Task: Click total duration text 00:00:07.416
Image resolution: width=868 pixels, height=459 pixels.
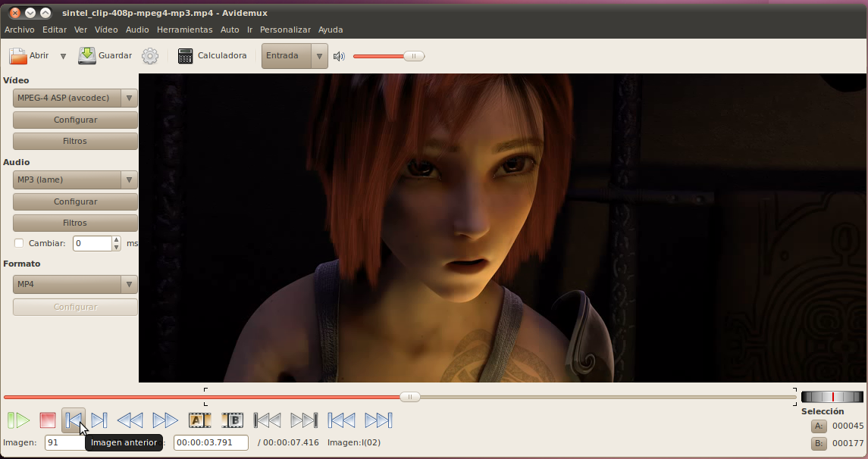Action: click(x=290, y=442)
